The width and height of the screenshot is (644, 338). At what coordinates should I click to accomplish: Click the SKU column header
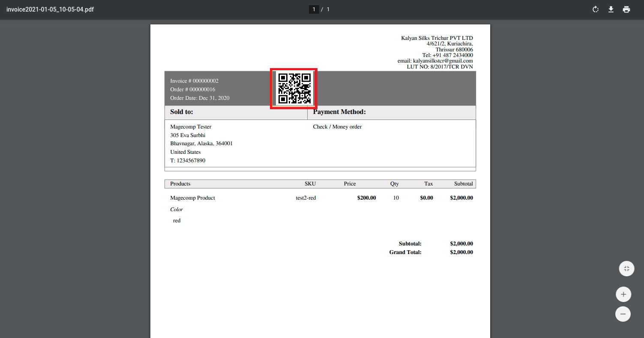(x=310, y=184)
